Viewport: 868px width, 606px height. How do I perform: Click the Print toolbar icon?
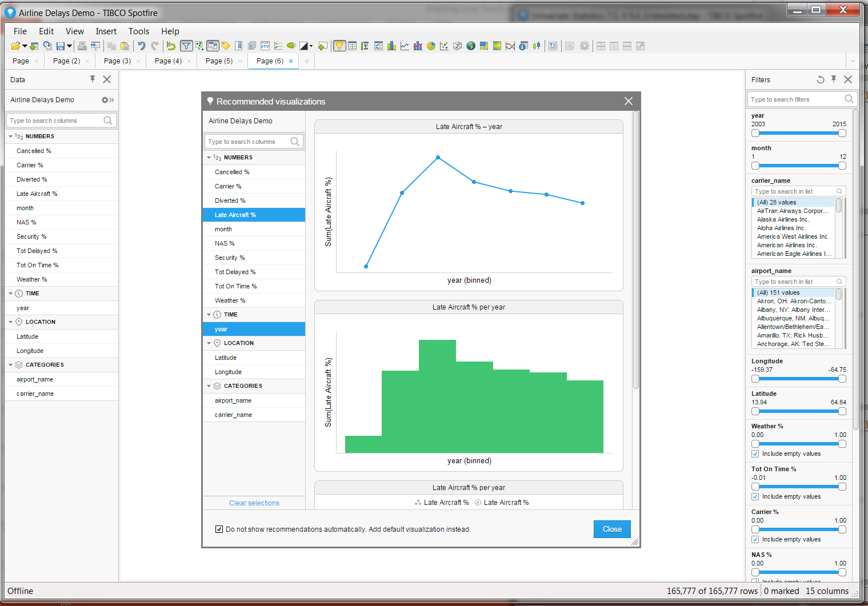click(82, 46)
